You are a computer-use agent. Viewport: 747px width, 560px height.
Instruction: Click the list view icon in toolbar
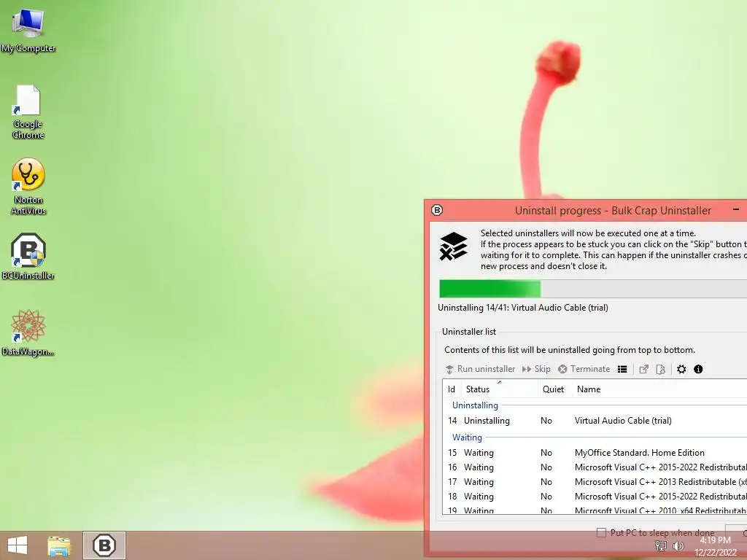click(622, 369)
